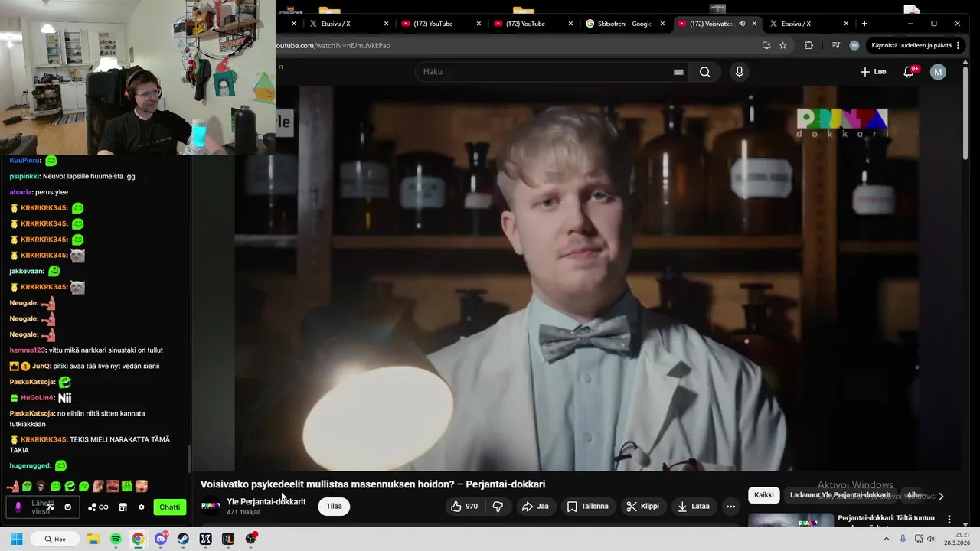Image resolution: width=980 pixels, height=551 pixels.
Task: Open Rocket League icon on taskbar
Action: click(228, 539)
